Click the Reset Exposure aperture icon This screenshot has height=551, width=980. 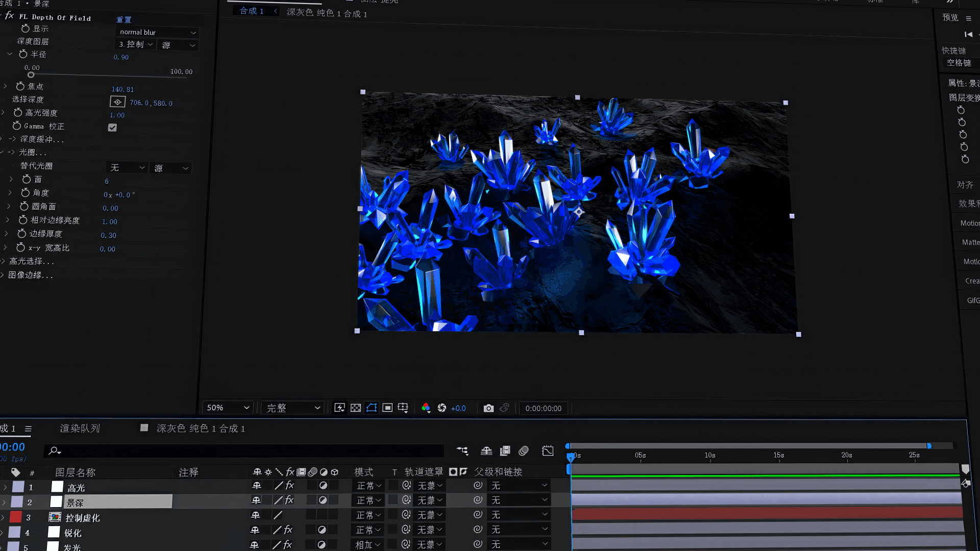pos(442,408)
